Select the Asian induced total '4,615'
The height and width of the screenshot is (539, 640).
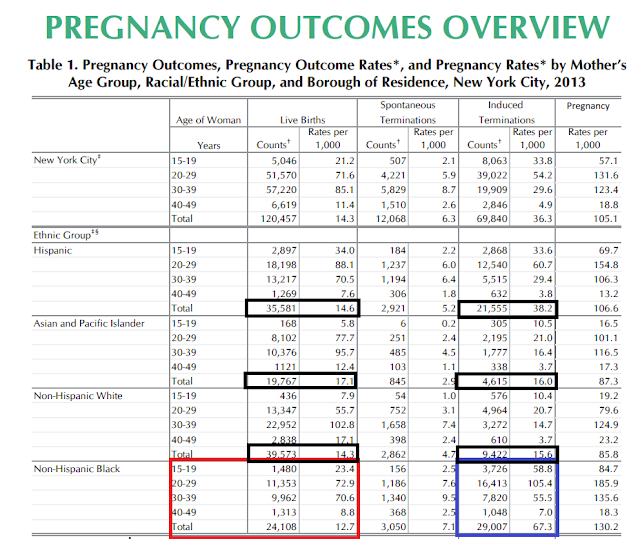click(495, 382)
